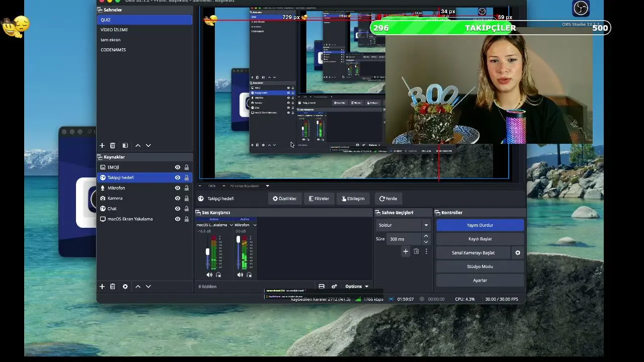Click the Etkileşim button
This screenshot has width=644, height=362.
tap(353, 199)
